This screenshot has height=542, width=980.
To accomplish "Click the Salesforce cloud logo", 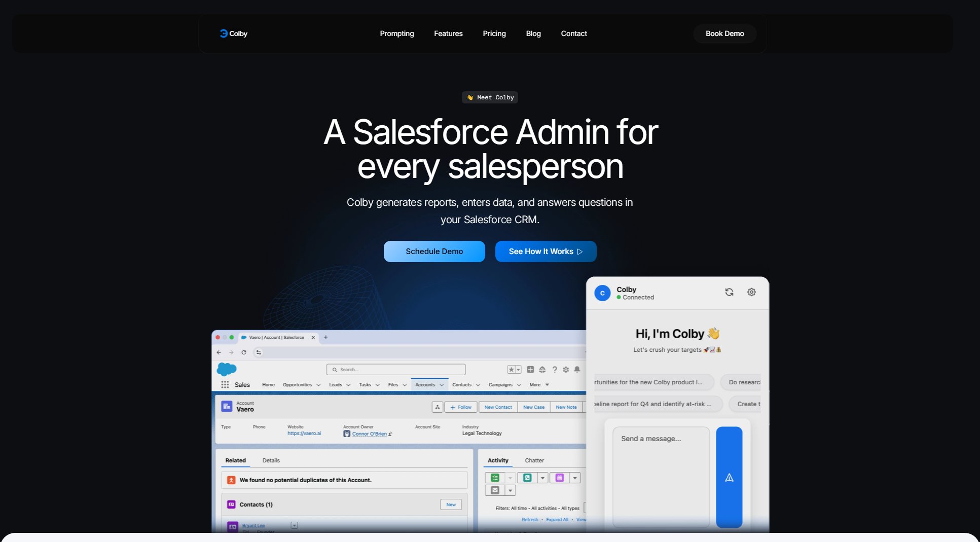I will (x=227, y=369).
